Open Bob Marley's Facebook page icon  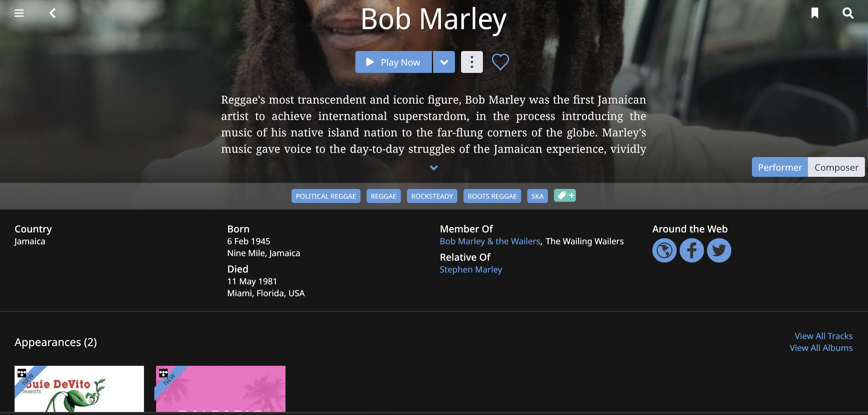click(692, 250)
